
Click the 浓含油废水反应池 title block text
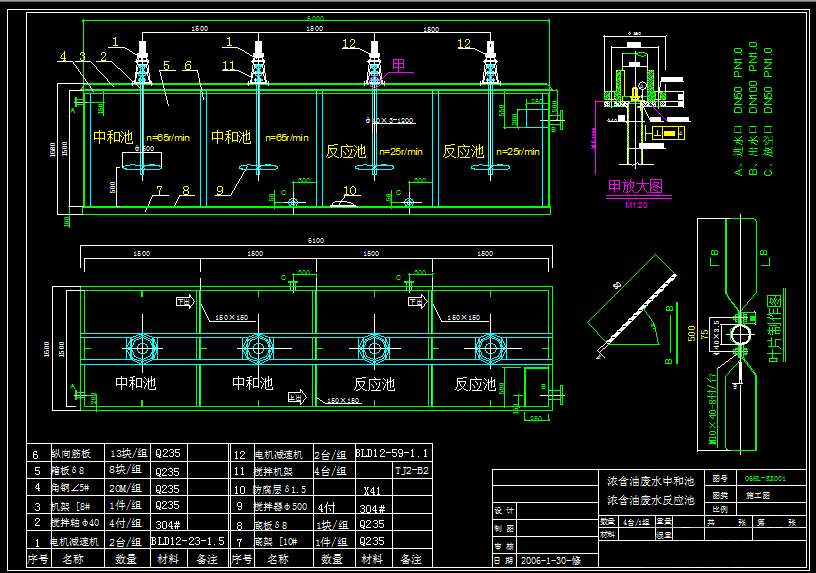[x=651, y=501]
